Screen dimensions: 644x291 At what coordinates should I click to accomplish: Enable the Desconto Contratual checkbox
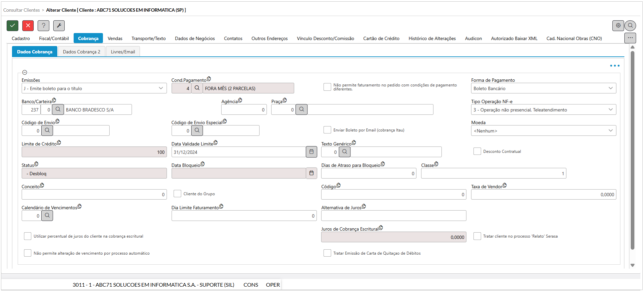coord(477,151)
